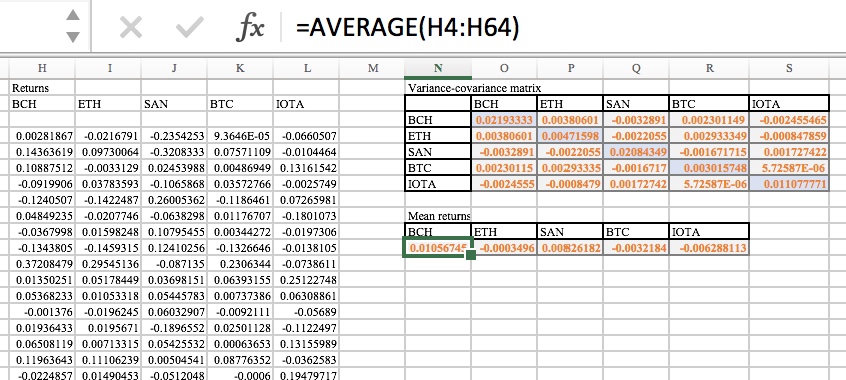
Task: Select column header K
Action: pos(240,68)
